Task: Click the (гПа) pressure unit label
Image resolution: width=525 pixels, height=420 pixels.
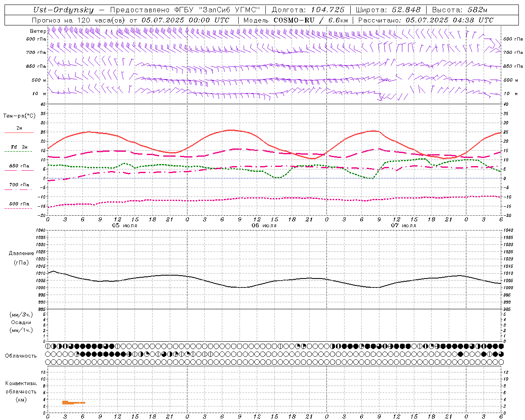Action: (21, 263)
